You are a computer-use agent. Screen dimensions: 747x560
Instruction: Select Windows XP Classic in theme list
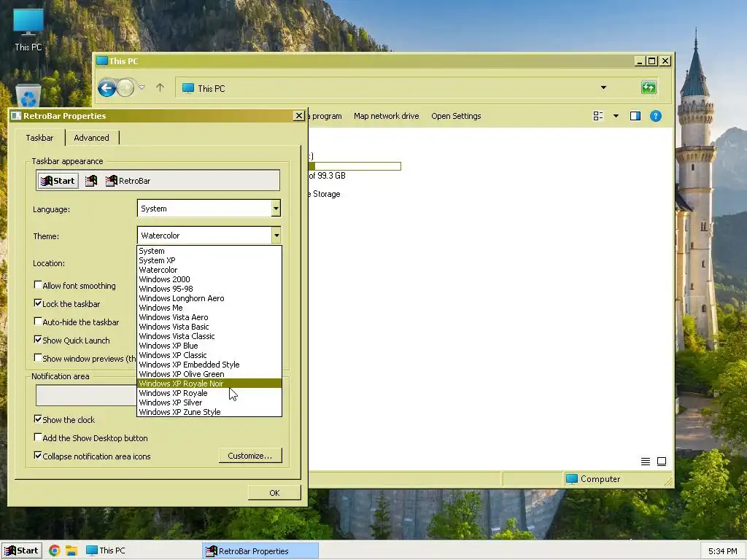pos(209,355)
